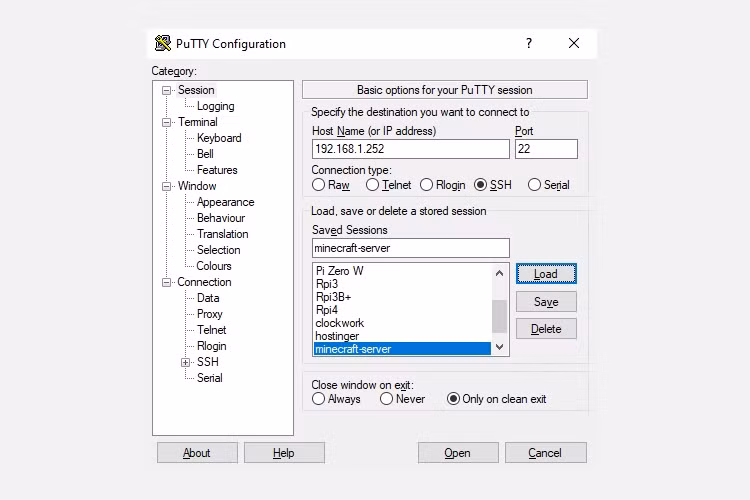Open the Proxy settings category
This screenshot has width=750, height=500.
coord(210,314)
